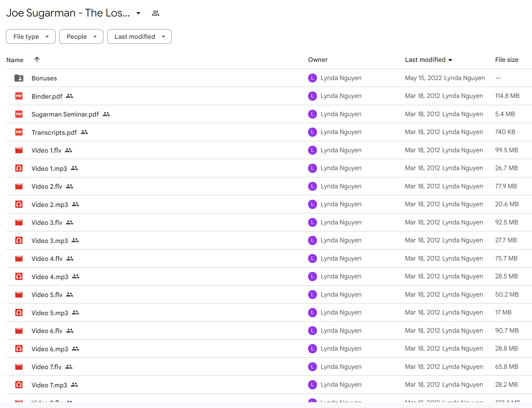Screen dimensions: 532x408
Task: Open the File type filter dropdown
Action: (31, 36)
